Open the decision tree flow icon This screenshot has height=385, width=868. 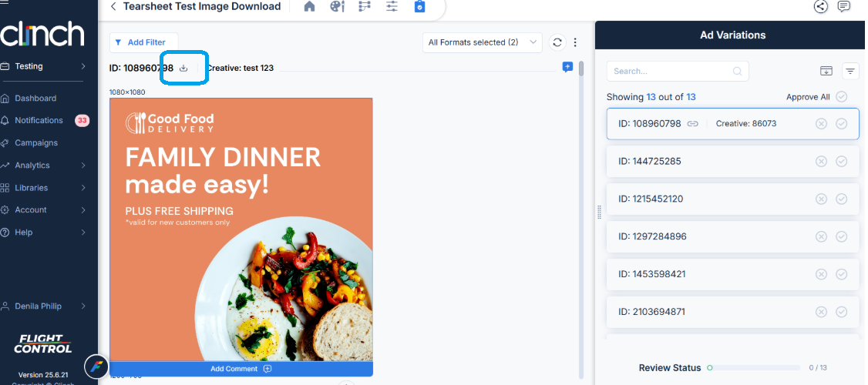(365, 7)
